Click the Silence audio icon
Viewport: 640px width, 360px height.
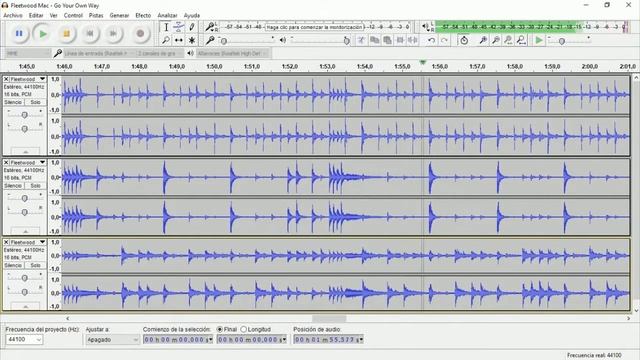(x=413, y=40)
